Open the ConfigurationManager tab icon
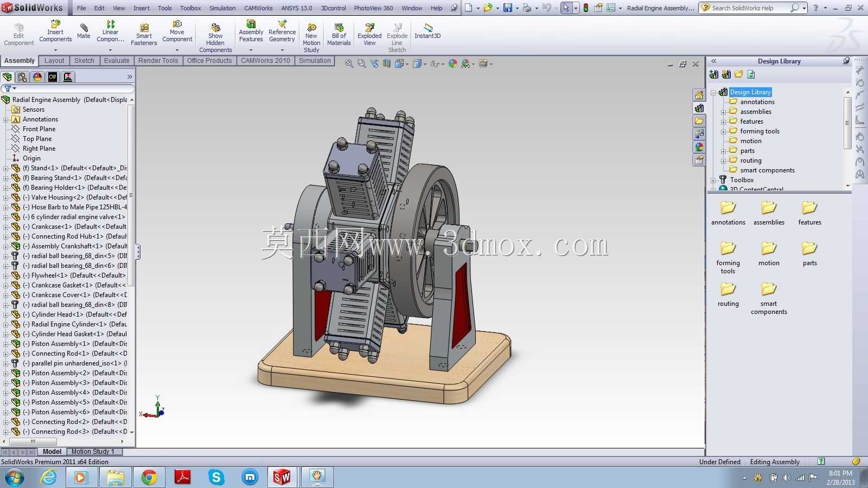Image resolution: width=868 pixels, height=488 pixels. pyautogui.click(x=37, y=77)
